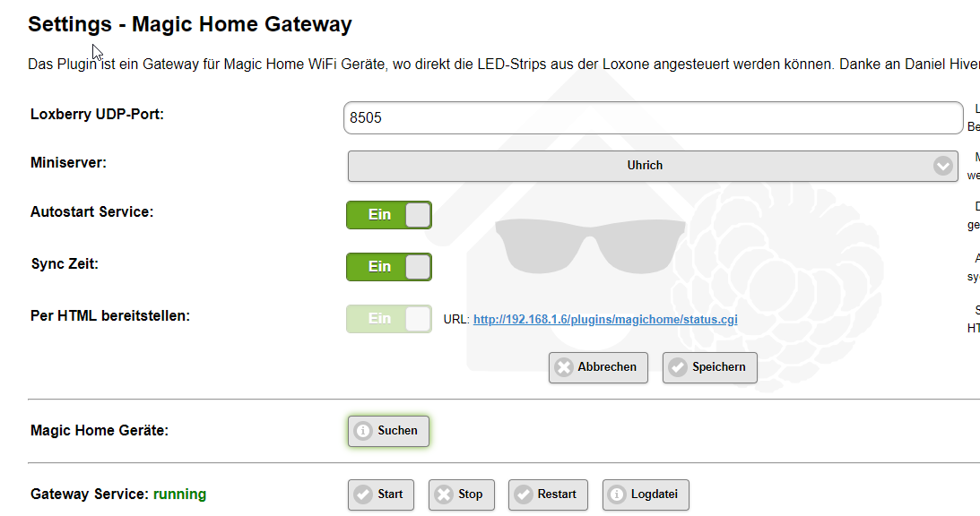Open the magichome status.cgi URL link
This screenshot has height=516, width=980.
coord(605,319)
